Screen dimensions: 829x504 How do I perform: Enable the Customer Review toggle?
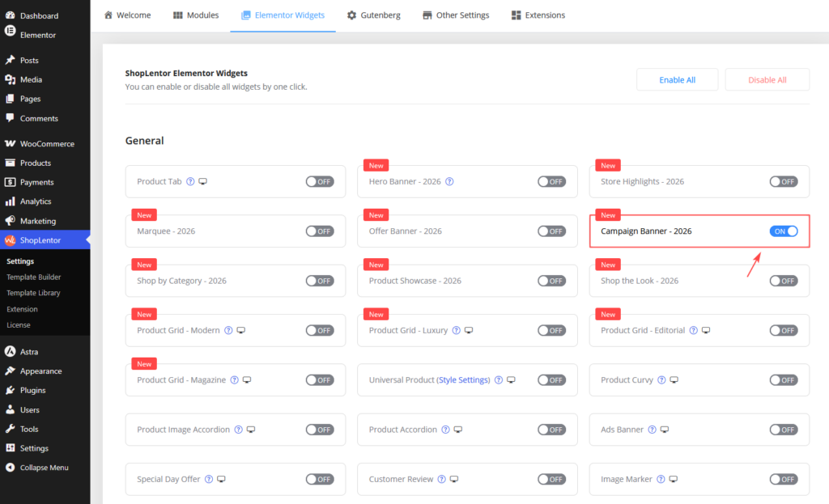pyautogui.click(x=552, y=479)
